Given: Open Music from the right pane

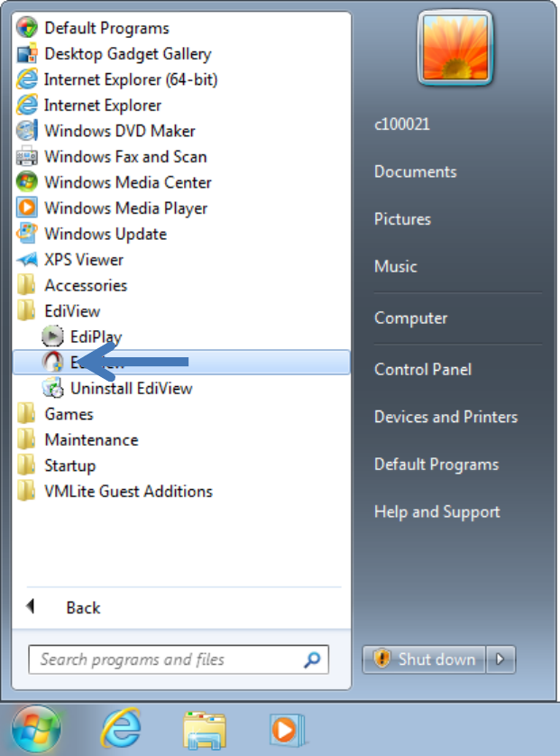Looking at the screenshot, I should coord(396,265).
